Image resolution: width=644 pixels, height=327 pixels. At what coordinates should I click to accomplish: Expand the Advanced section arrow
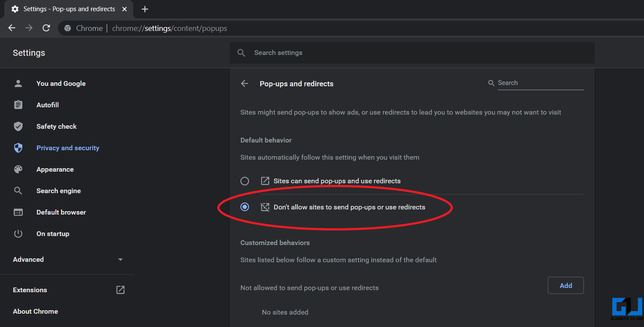coord(120,260)
